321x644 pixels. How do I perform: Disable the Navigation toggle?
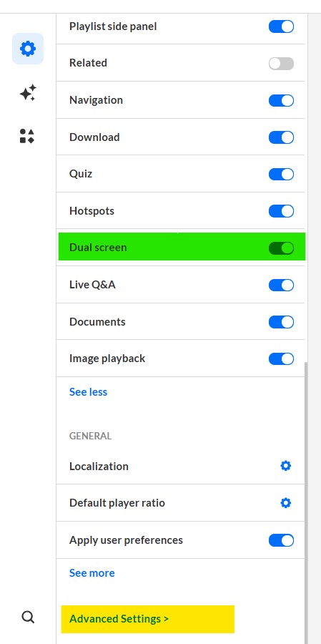coord(281,101)
